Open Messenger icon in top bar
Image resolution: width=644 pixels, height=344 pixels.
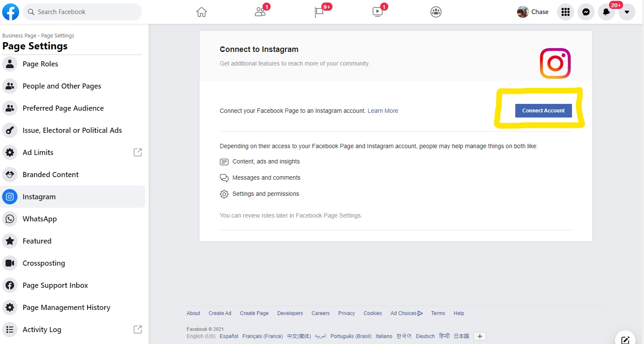[586, 12]
